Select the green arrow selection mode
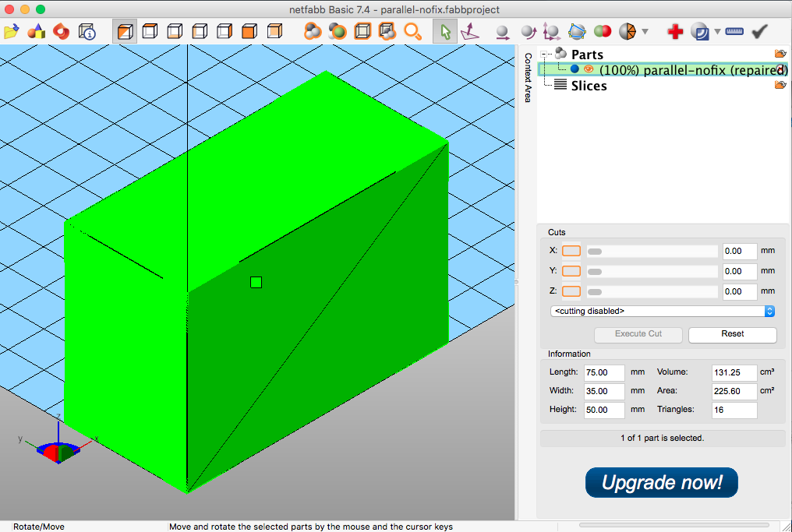The height and width of the screenshot is (532, 792). click(445, 31)
